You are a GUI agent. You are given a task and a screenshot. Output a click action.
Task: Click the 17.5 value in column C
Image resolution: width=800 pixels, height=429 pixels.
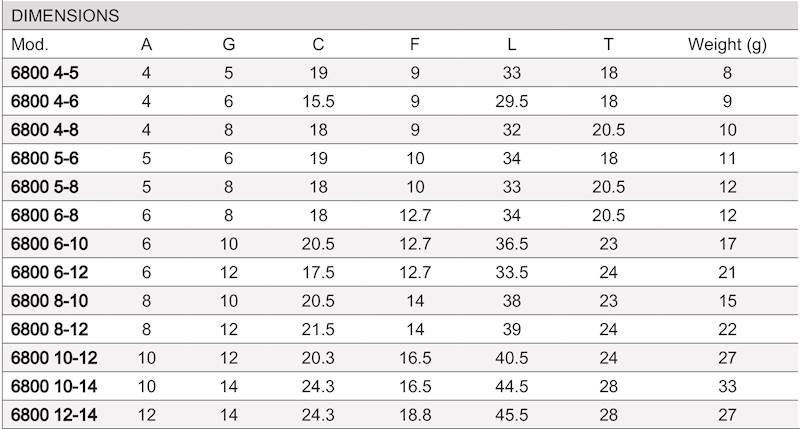(x=318, y=272)
